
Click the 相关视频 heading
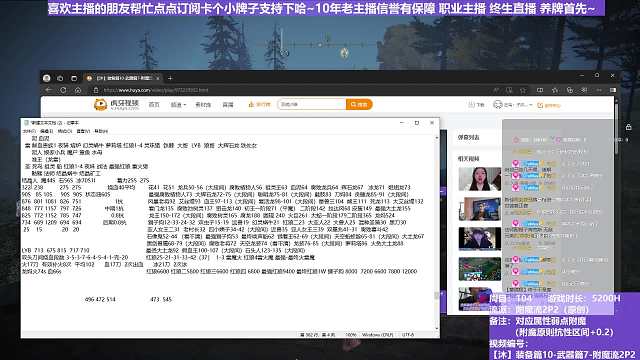pyautogui.click(x=468, y=159)
